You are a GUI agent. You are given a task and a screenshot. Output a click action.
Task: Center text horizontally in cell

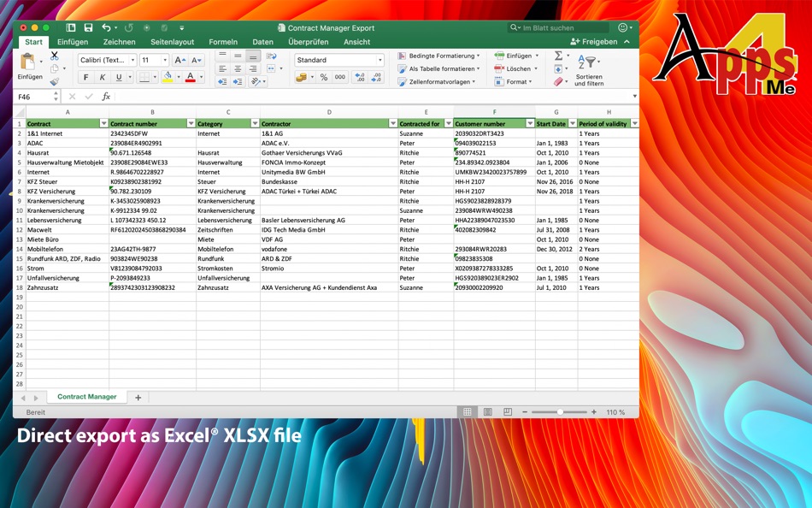(x=238, y=69)
